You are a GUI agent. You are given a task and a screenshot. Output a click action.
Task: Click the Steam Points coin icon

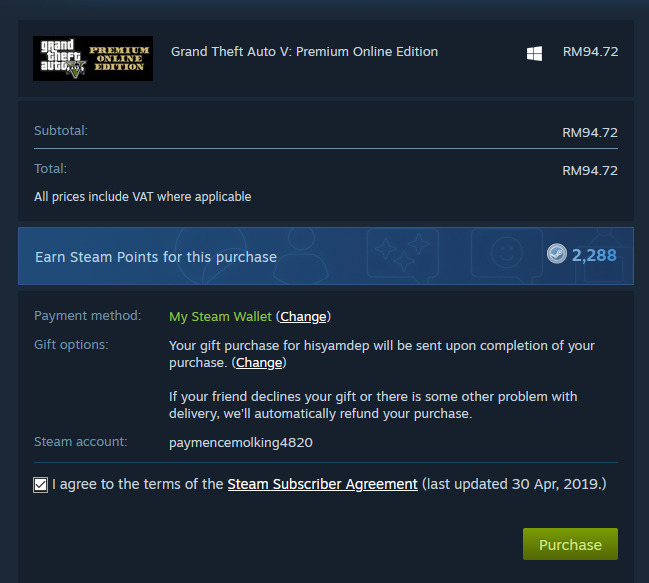(556, 254)
